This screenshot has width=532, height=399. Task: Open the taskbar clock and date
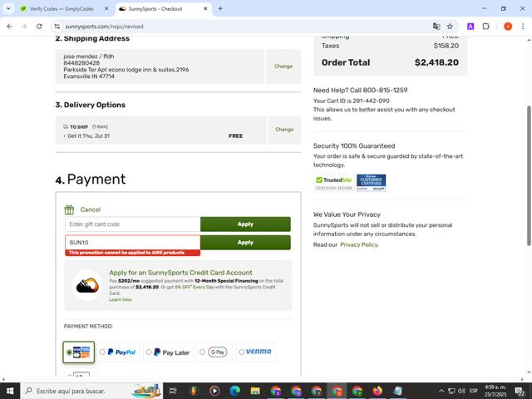495,391
